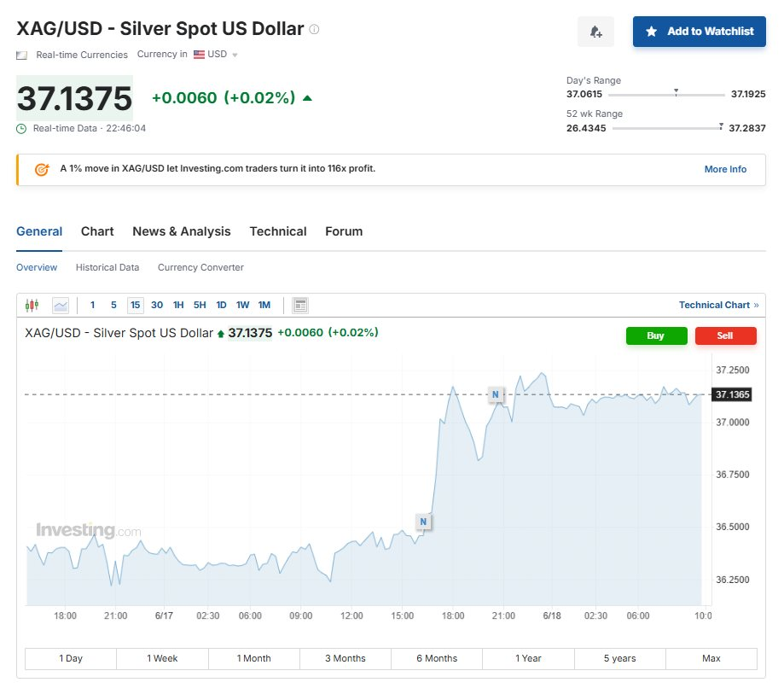
Task: Open the Forum tab
Action: point(344,231)
